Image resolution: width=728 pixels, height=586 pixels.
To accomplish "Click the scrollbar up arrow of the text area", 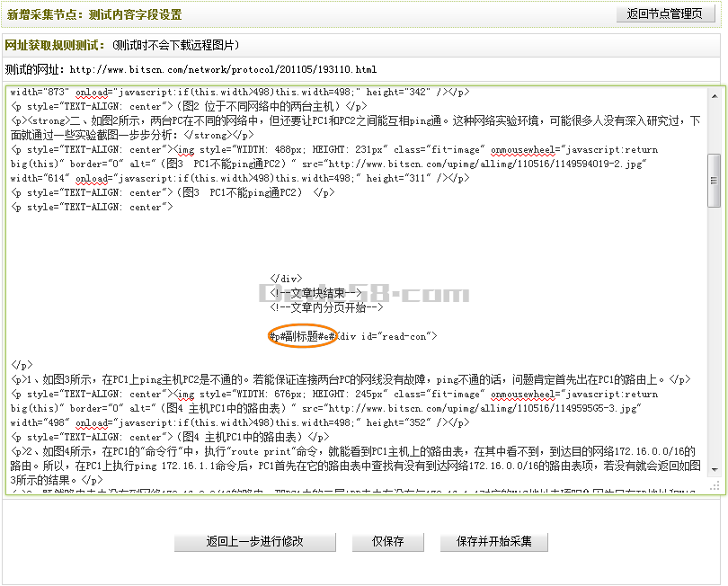I will click(x=715, y=94).
